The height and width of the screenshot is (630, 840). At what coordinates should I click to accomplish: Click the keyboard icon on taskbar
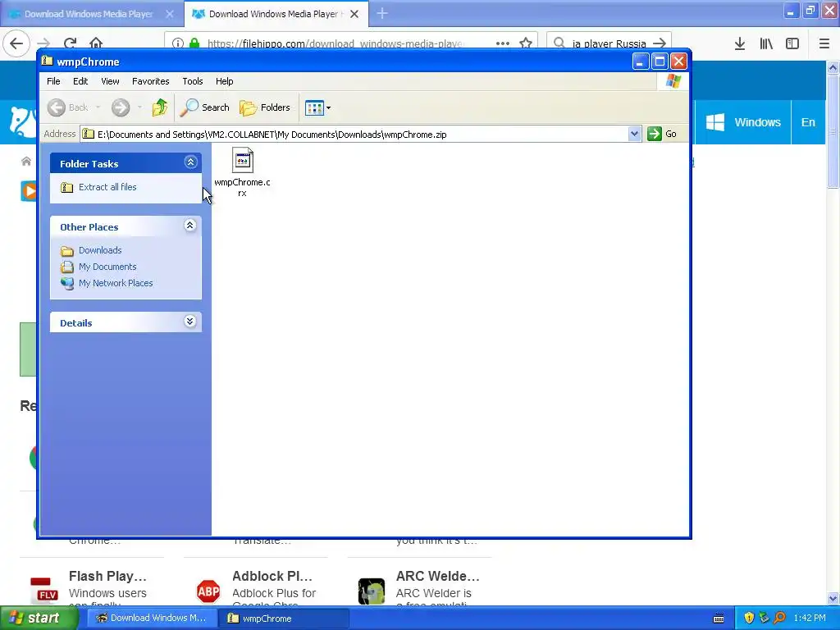point(719,619)
